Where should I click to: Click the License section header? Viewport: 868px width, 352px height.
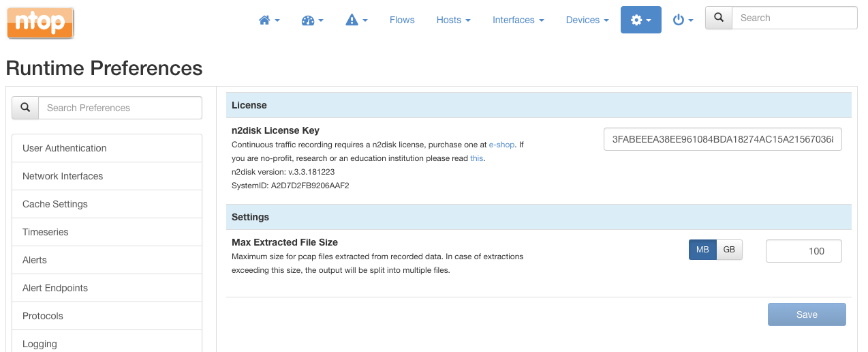[539, 105]
